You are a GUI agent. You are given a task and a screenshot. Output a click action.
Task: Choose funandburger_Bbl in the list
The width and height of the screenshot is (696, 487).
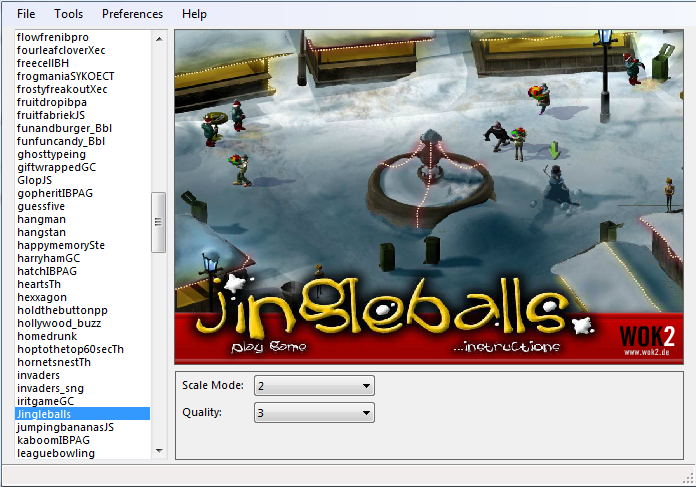82,128
